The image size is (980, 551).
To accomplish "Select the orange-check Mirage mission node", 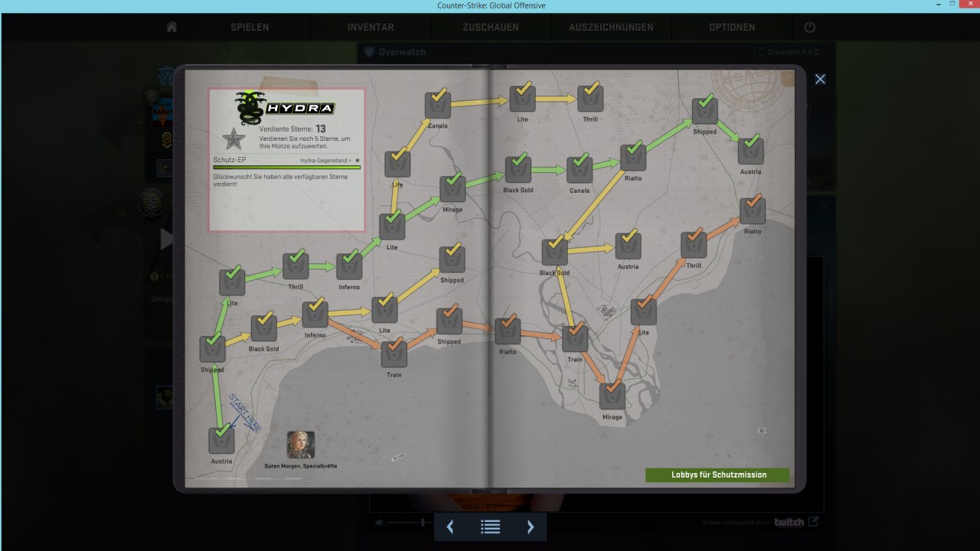I will 612,396.
